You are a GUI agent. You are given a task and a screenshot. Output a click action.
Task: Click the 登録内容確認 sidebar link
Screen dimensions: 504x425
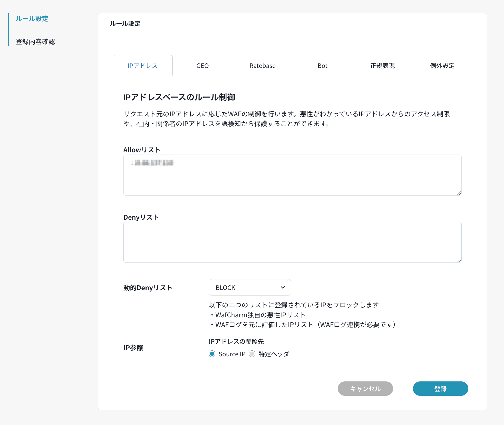pos(35,41)
